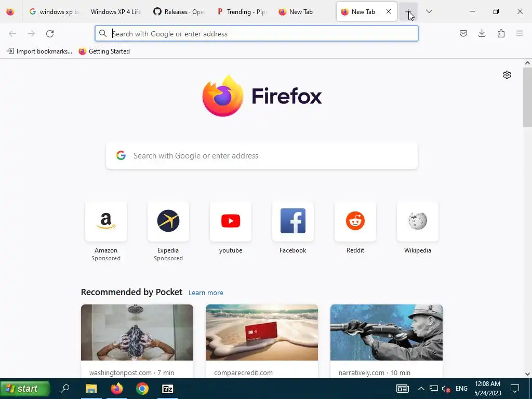This screenshot has height=399, width=532.
Task: Add a new tab with plus button
Action: [408, 11]
